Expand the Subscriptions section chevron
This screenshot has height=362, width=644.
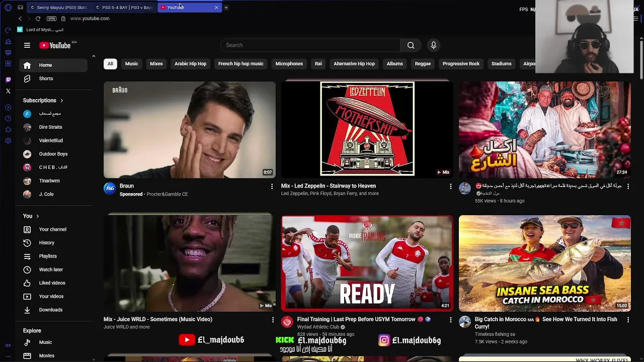pyautogui.click(x=62, y=101)
